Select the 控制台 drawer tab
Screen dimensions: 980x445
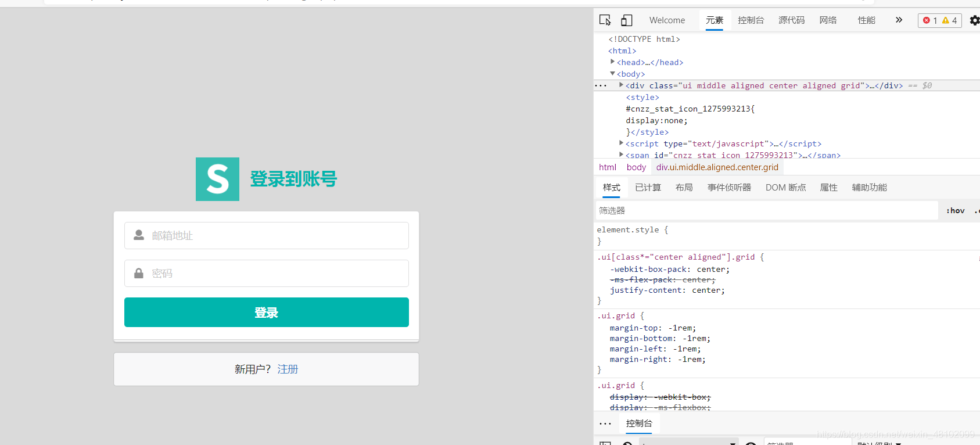(639, 424)
